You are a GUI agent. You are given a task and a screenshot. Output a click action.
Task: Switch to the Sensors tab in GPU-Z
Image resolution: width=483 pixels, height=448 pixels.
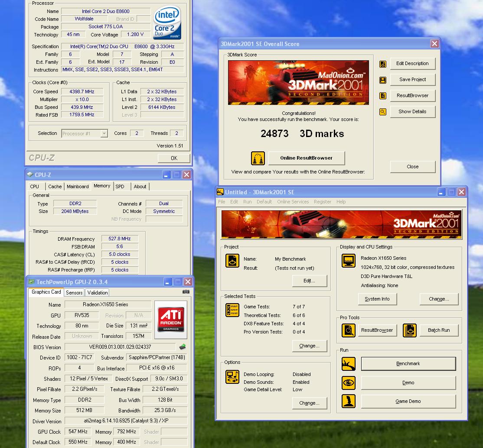pyautogui.click(x=74, y=293)
